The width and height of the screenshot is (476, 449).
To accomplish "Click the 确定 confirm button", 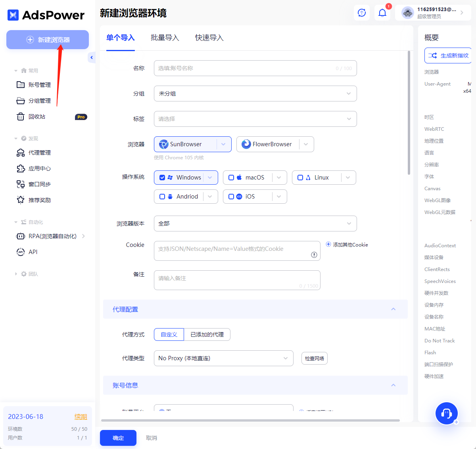I will pyautogui.click(x=118, y=438).
